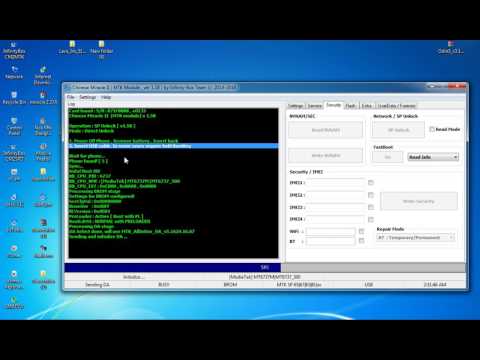This screenshot has height=360, width=480.
Task: Click the 'Sending DA' status bar entry
Action: (x=97, y=285)
